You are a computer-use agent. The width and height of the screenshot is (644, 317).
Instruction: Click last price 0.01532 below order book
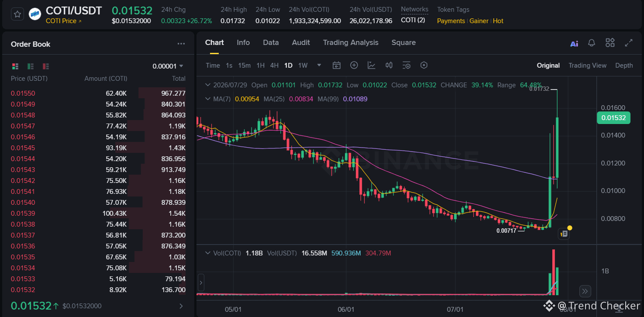tap(31, 306)
